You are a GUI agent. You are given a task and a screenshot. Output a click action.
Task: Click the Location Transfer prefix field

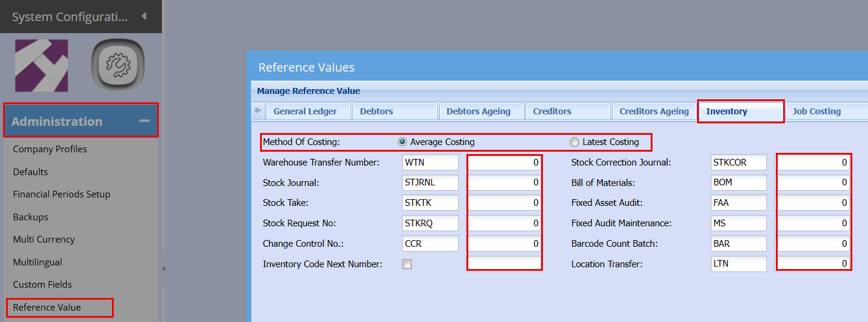coord(739,264)
